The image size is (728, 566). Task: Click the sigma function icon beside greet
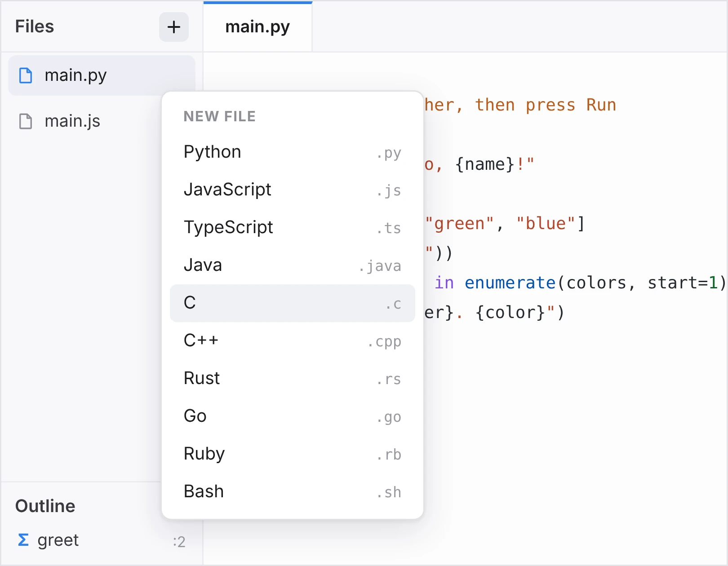click(x=23, y=540)
